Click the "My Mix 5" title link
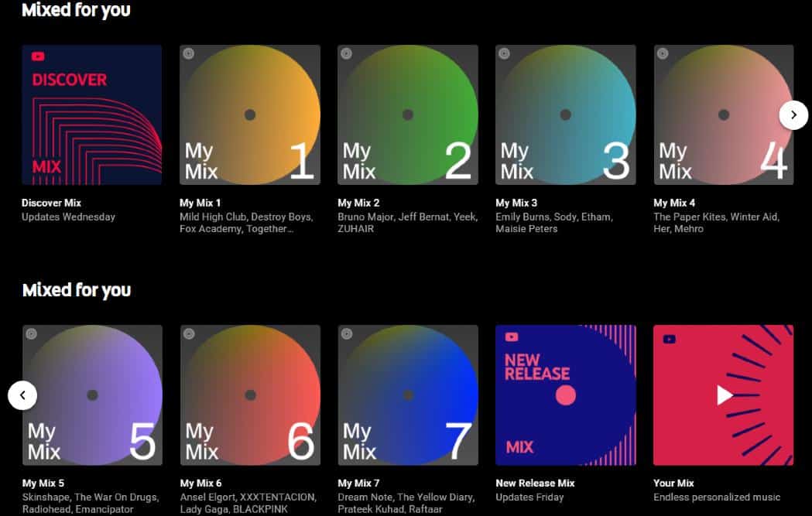Image resolution: width=812 pixels, height=516 pixels. pos(43,484)
